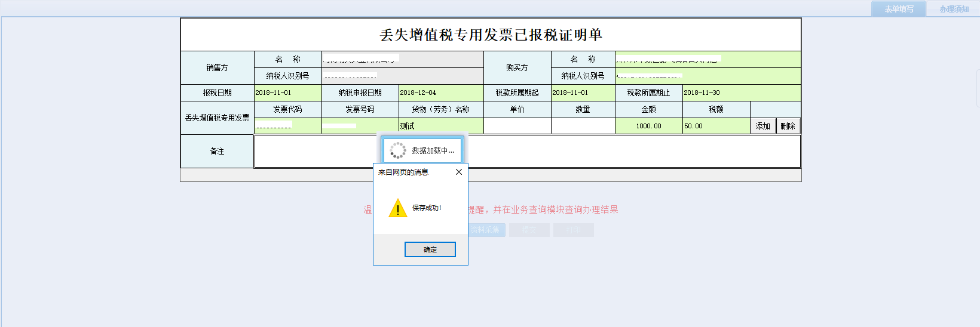Click the 报税日期 field showing 2018-11-01
This screenshot has height=327, width=980.
point(287,93)
